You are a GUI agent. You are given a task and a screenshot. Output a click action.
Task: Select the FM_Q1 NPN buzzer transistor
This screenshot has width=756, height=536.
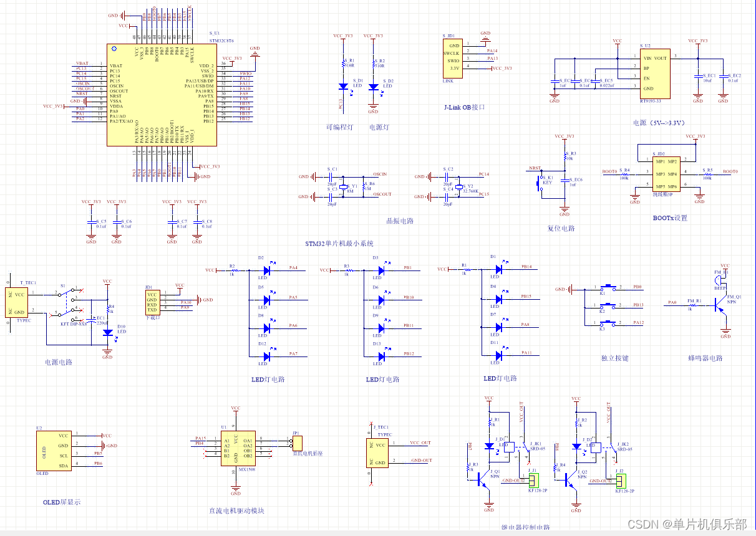point(720,305)
